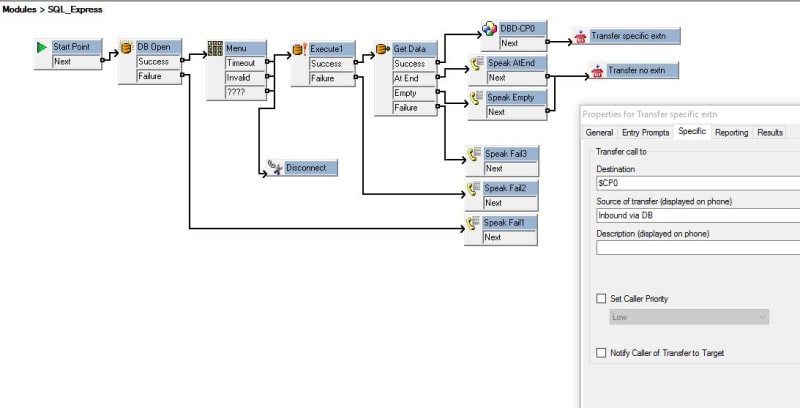
Task: Click the Transfer no extn phone icon
Action: (597, 71)
